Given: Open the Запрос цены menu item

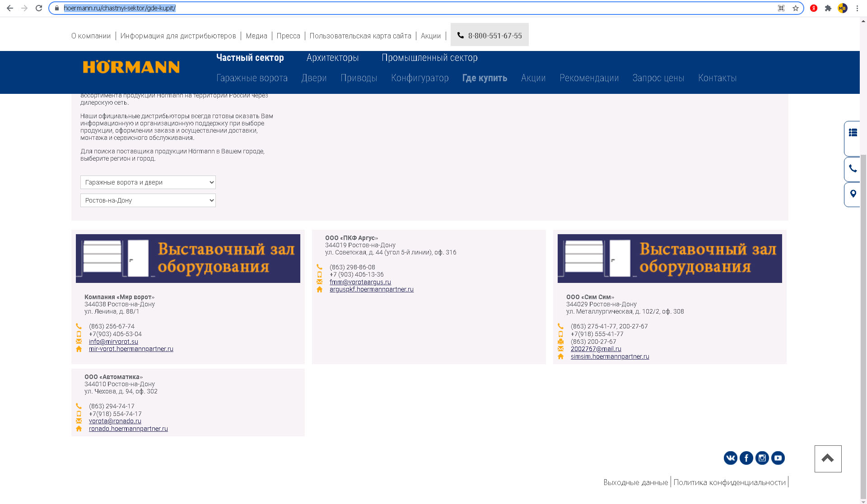Looking at the screenshot, I should pyautogui.click(x=658, y=78).
